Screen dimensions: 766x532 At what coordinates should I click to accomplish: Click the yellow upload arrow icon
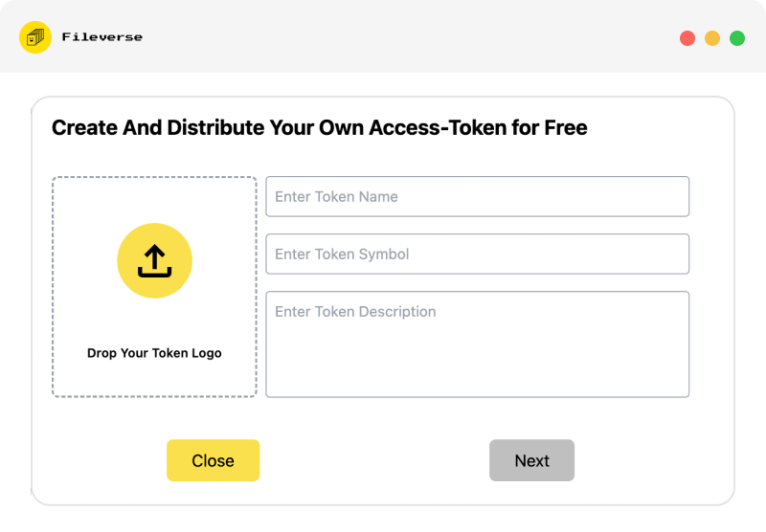[x=154, y=260]
